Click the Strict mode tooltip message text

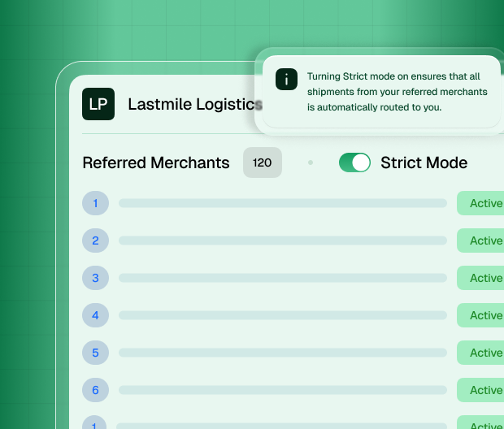[x=397, y=91]
